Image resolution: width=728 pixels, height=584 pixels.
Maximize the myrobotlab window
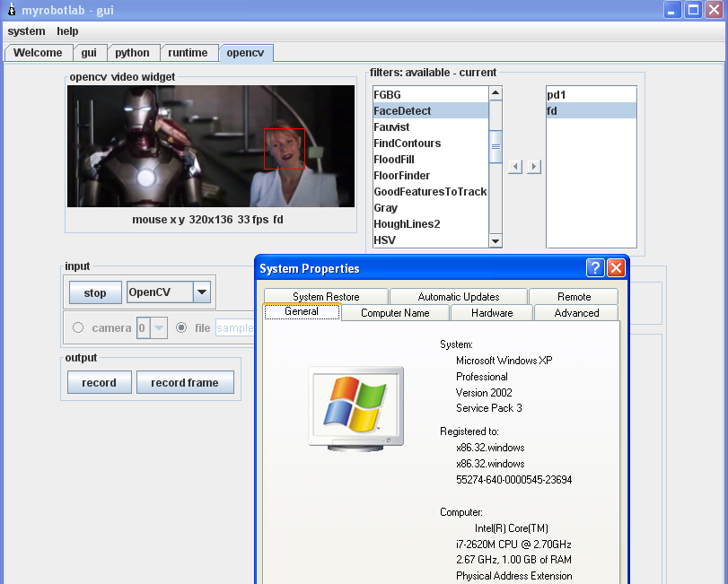[x=694, y=10]
